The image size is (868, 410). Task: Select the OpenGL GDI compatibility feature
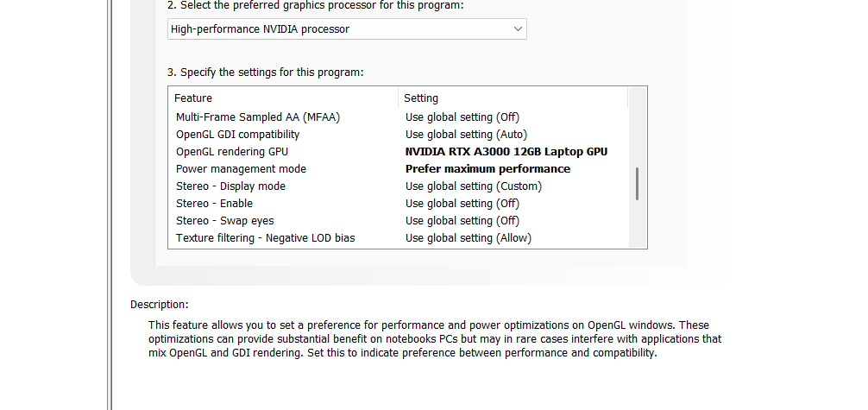pos(237,135)
